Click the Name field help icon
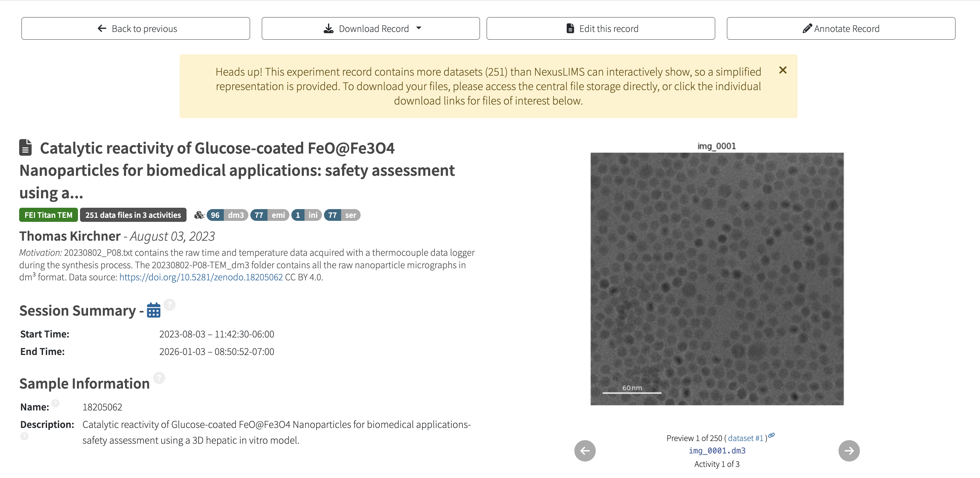The height and width of the screenshot is (478, 980). click(x=55, y=403)
